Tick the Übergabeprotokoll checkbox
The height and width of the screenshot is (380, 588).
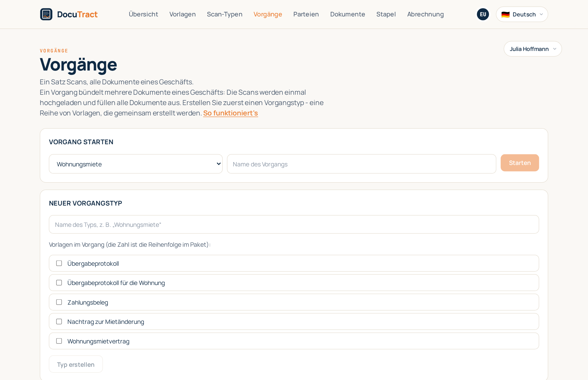(x=59, y=263)
